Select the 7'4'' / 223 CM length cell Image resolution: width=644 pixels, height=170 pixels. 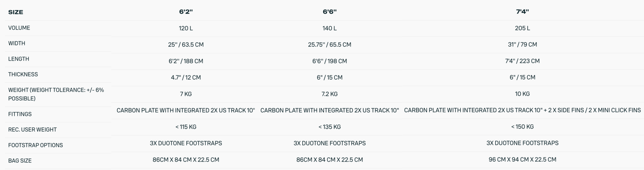tap(522, 61)
